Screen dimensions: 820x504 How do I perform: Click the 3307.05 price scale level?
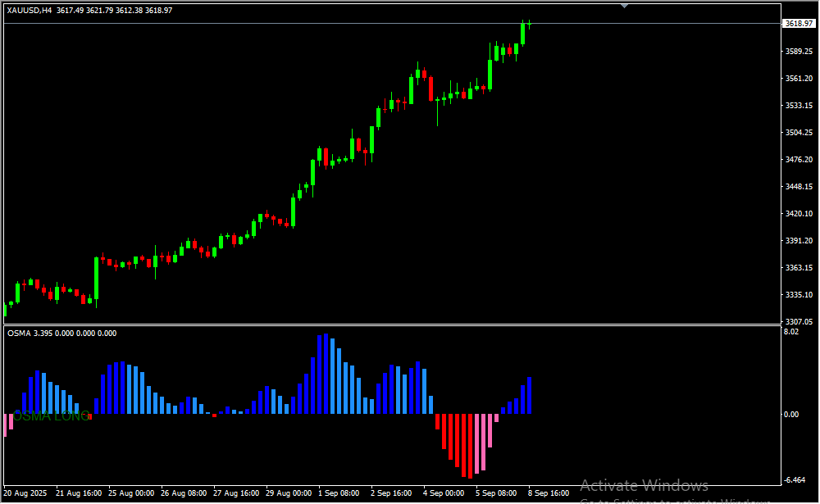point(798,321)
